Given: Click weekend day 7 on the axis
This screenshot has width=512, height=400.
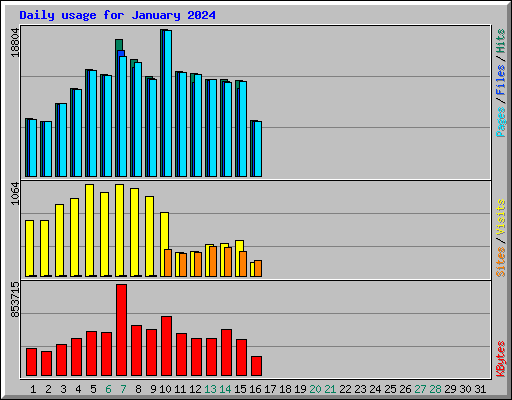Looking at the screenshot, I should tap(123, 389).
